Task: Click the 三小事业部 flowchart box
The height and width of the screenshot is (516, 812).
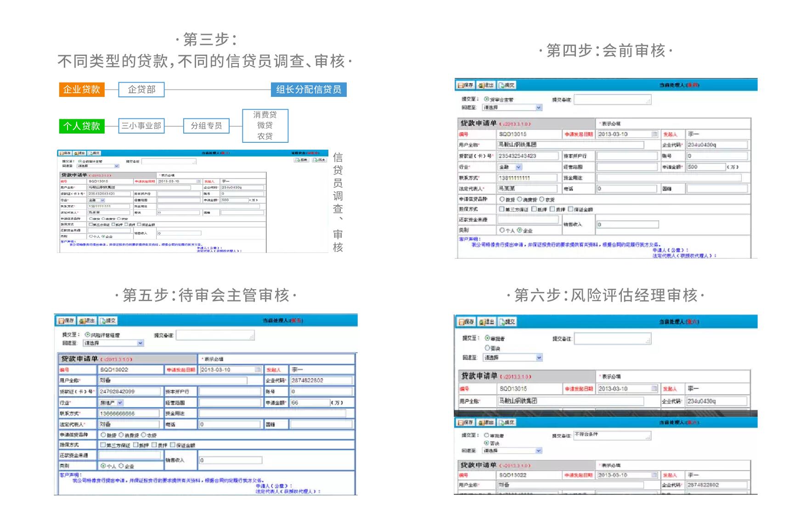Action: point(141,126)
